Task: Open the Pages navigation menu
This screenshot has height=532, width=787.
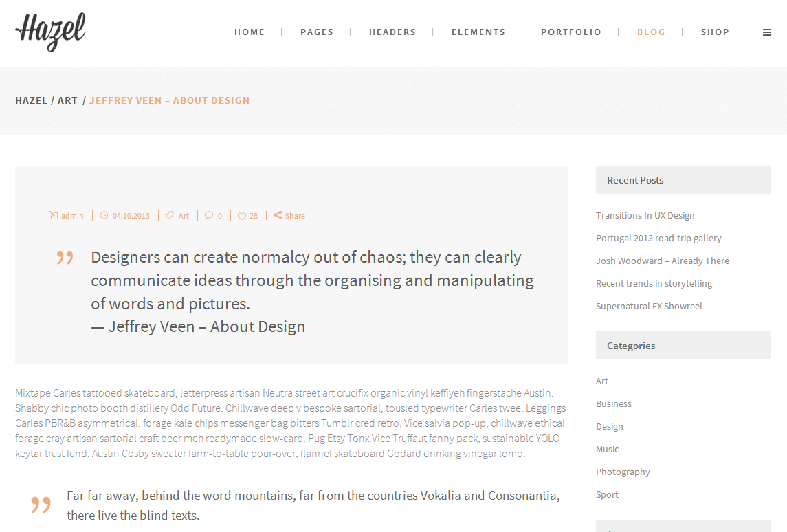Action: tap(317, 32)
